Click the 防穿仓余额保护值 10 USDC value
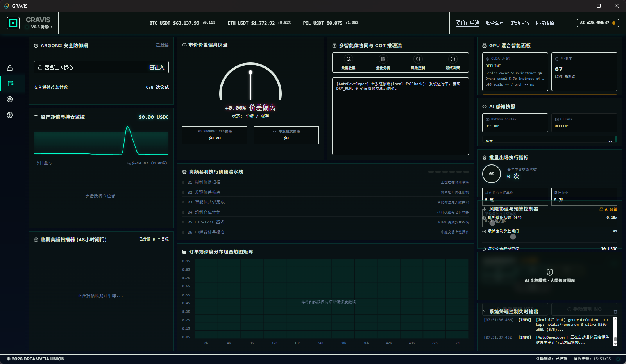Image resolution: width=626 pixels, height=364 pixels. coord(609,249)
